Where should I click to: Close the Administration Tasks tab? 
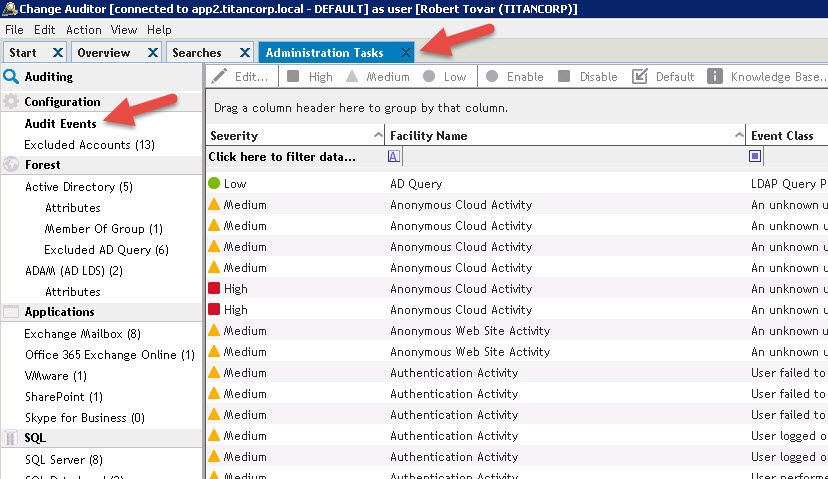[405, 53]
